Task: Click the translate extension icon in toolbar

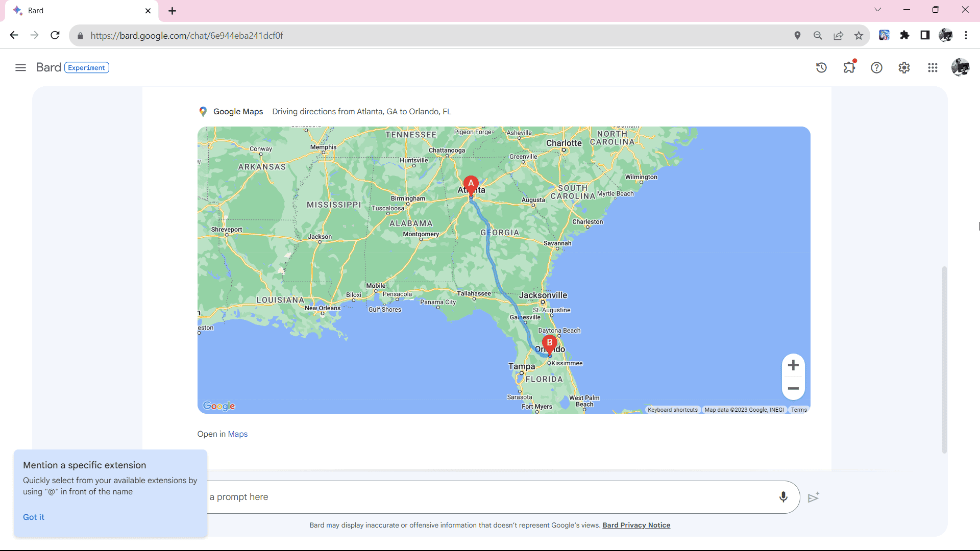Action: click(x=884, y=35)
